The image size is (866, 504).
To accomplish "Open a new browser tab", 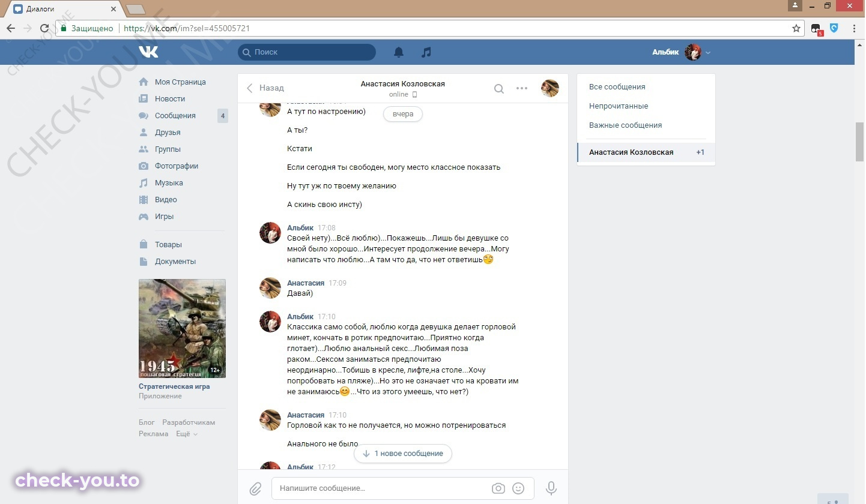I will 136,9.
